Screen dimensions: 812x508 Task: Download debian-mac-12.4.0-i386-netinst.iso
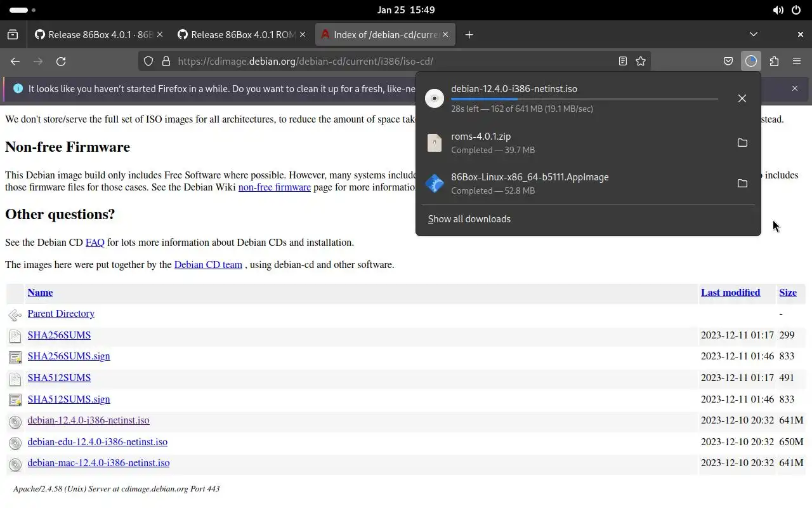pyautogui.click(x=98, y=463)
